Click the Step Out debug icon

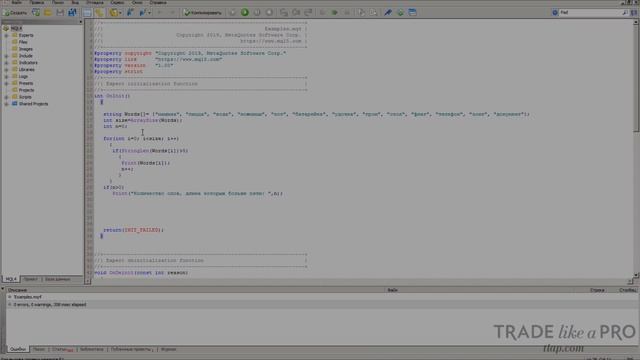308,13
